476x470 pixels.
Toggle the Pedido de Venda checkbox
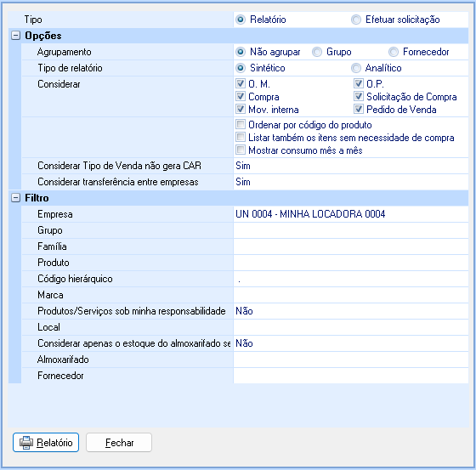(x=359, y=109)
